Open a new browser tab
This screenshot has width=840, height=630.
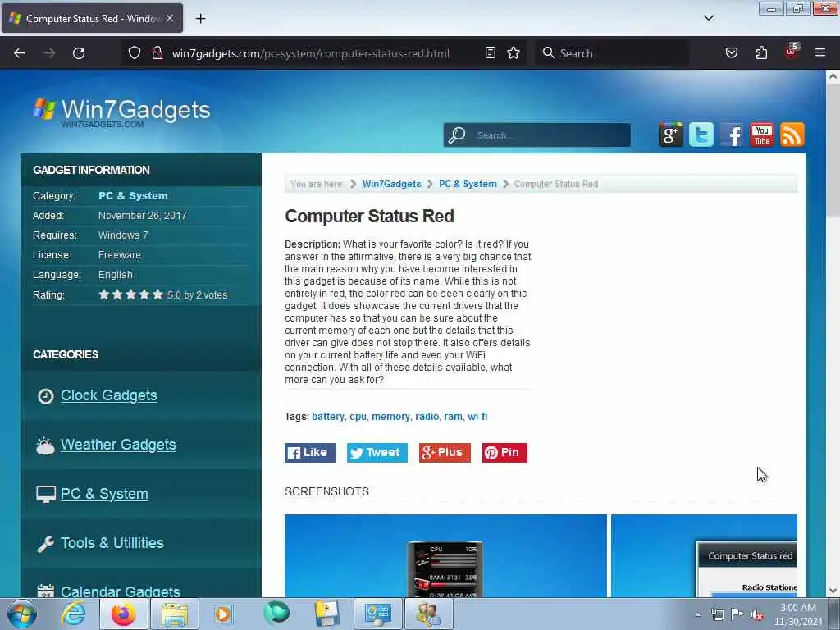[200, 18]
